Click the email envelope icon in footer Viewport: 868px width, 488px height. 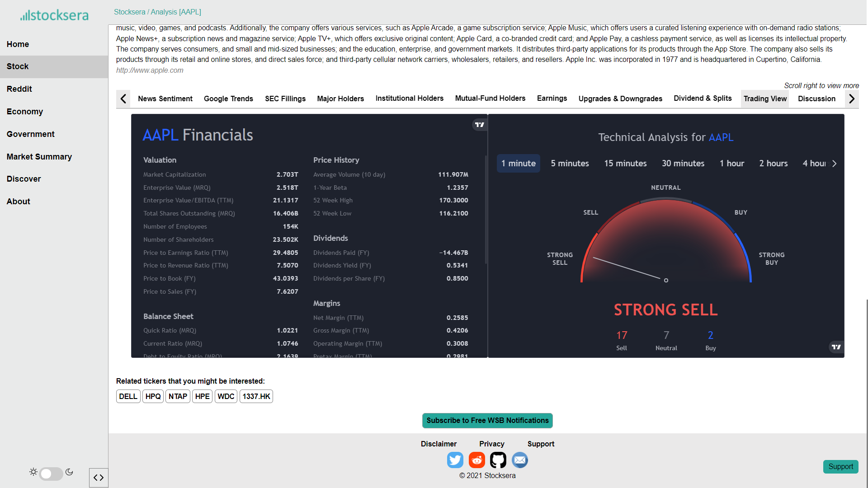[520, 460]
